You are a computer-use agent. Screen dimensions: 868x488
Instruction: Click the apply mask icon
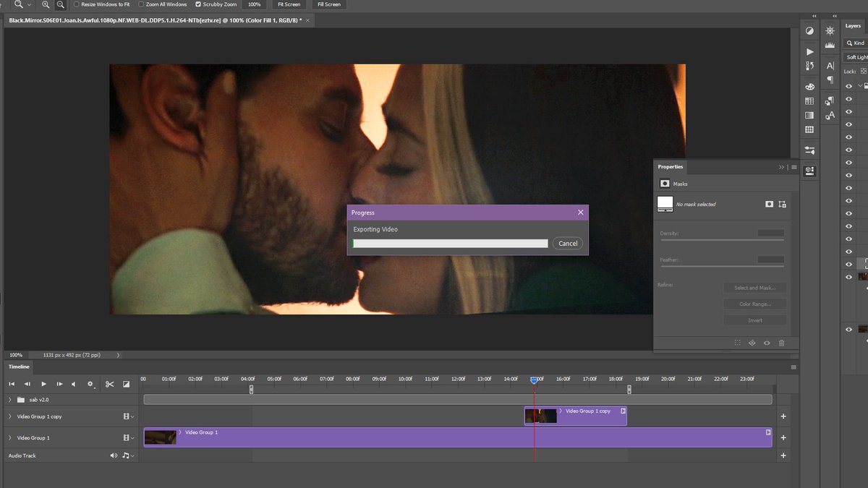pos(752,343)
